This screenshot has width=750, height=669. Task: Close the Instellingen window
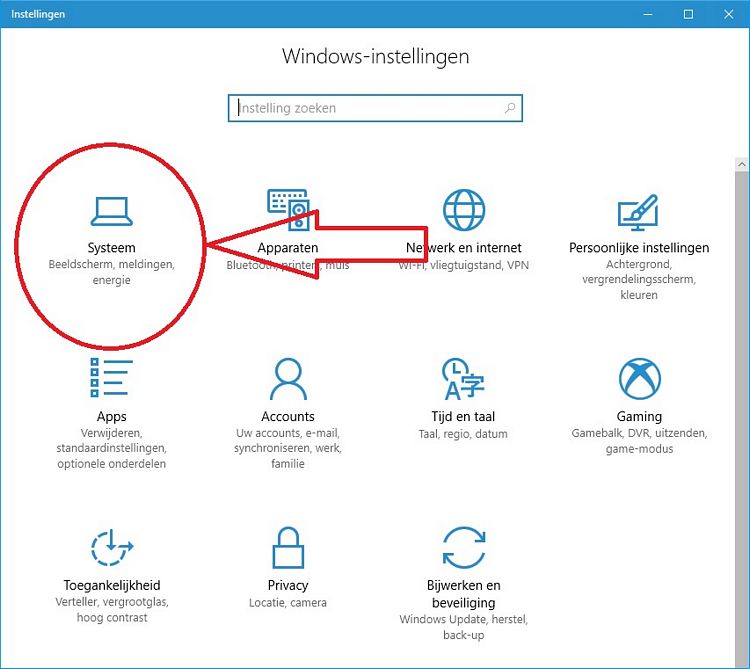click(729, 14)
